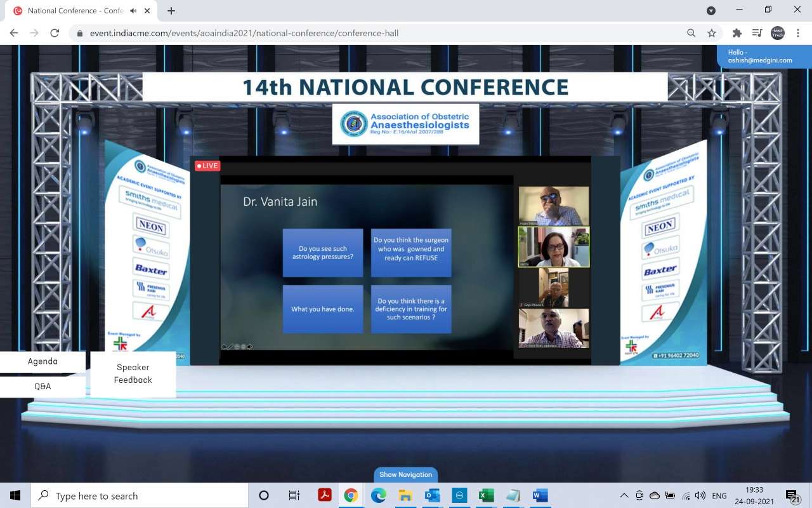Mute the tab via speaker icon

133,11
